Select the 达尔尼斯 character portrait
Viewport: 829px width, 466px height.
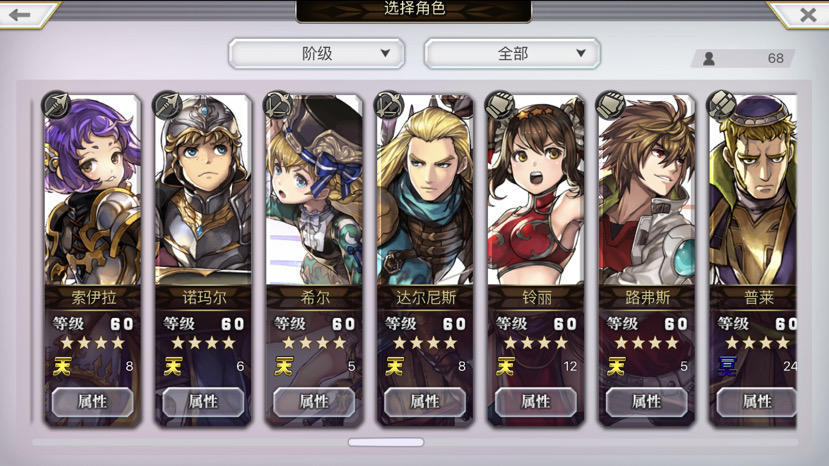tap(425, 190)
